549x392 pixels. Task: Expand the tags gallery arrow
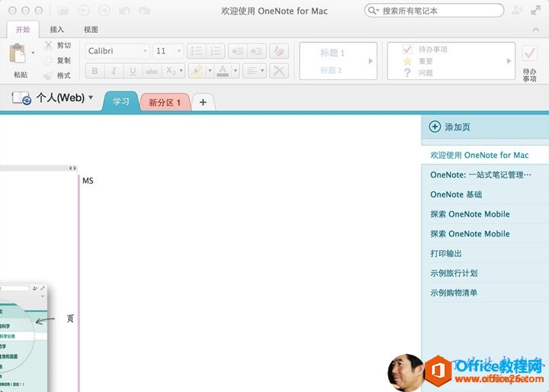tap(509, 61)
